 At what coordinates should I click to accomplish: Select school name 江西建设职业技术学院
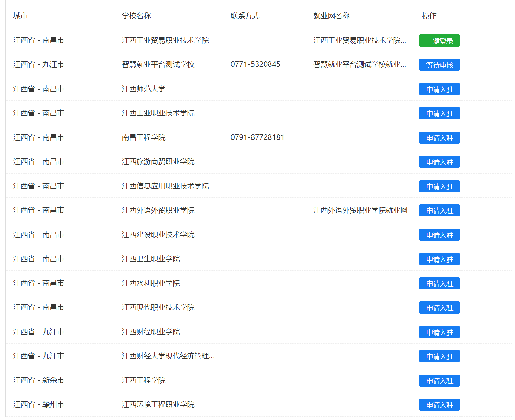pyautogui.click(x=158, y=235)
